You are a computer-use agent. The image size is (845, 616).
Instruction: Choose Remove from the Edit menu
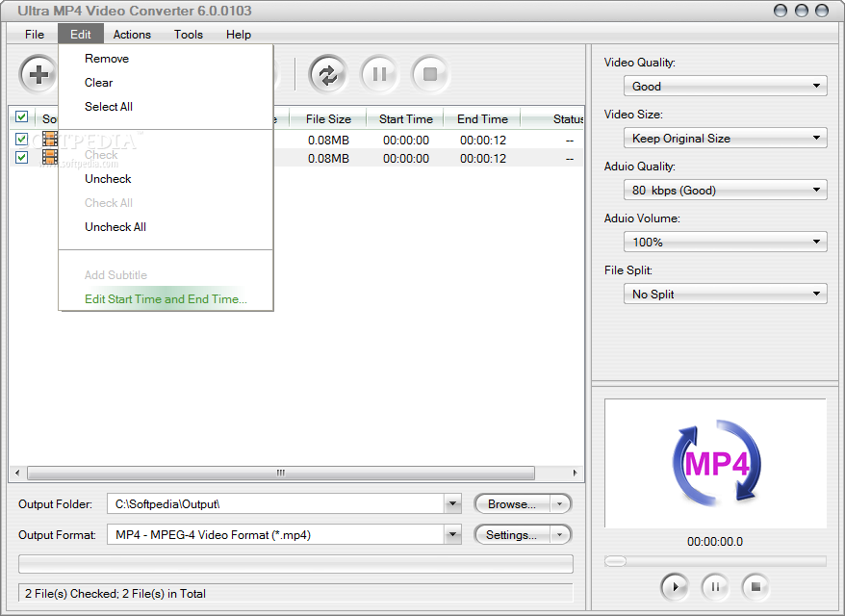tap(166, 58)
